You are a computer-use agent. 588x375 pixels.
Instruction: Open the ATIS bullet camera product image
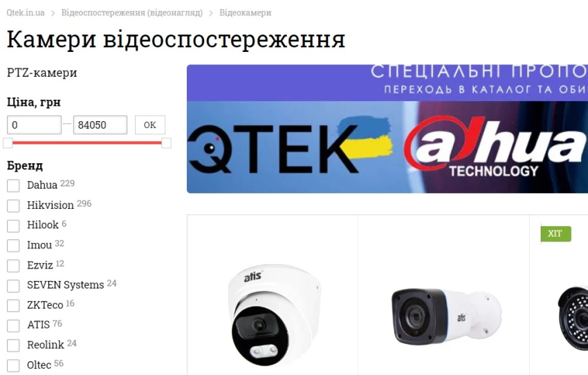(446, 316)
